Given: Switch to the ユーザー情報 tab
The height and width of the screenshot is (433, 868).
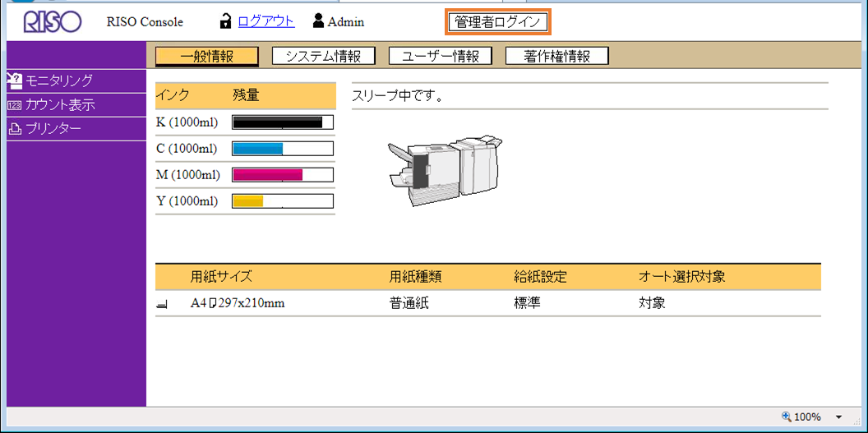Looking at the screenshot, I should [x=441, y=57].
